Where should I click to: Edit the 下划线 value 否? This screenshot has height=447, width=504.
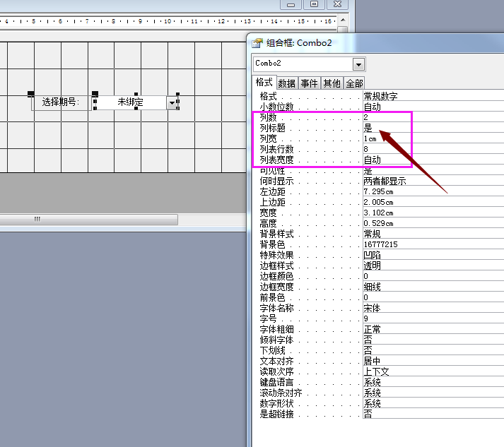(x=433, y=350)
